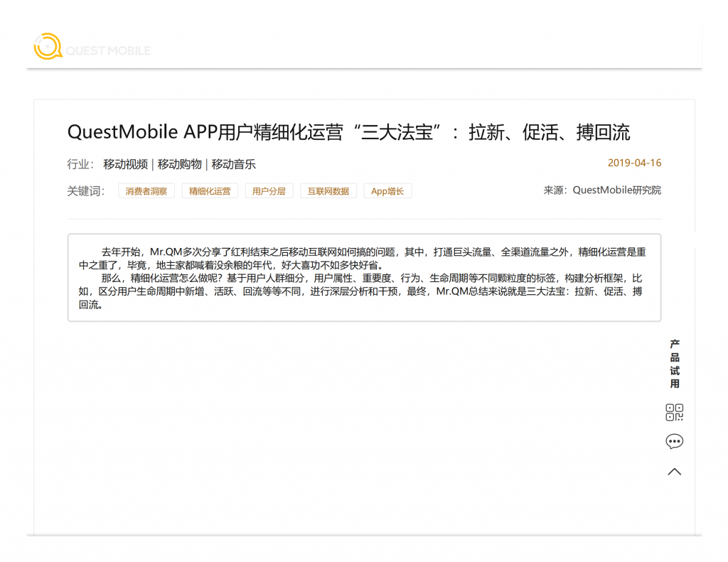
Task: Click the back-to-top arrow icon
Action: click(674, 472)
